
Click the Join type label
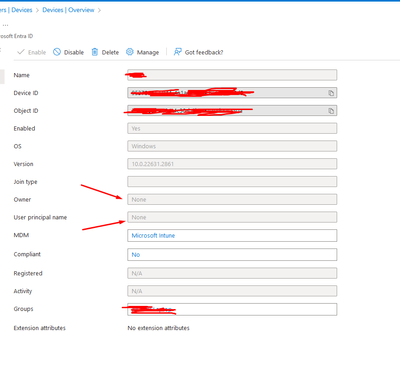pyautogui.click(x=25, y=182)
